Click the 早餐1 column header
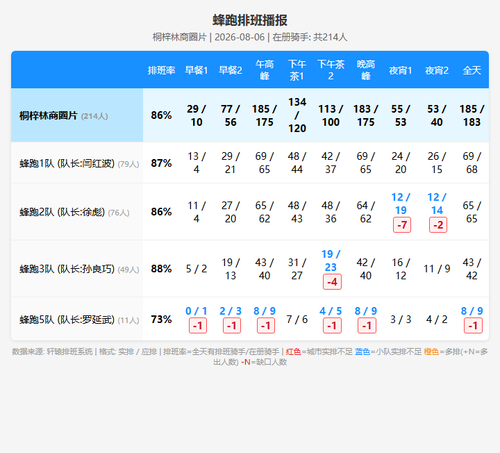 tap(196, 70)
